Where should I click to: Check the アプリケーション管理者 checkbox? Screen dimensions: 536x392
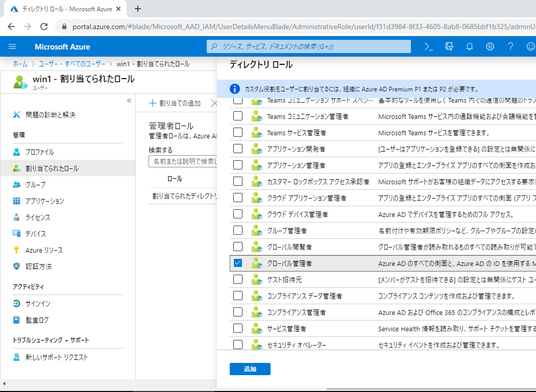coord(238,165)
